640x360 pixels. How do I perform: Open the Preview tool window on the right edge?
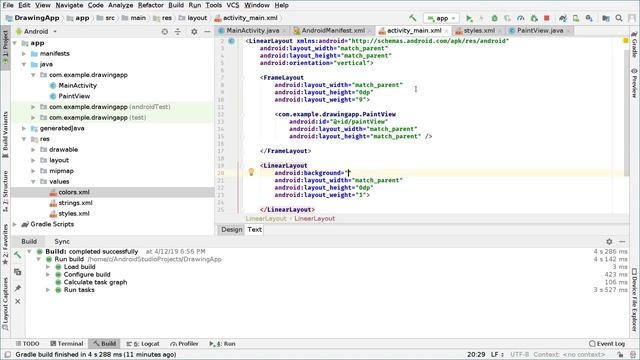point(634,83)
